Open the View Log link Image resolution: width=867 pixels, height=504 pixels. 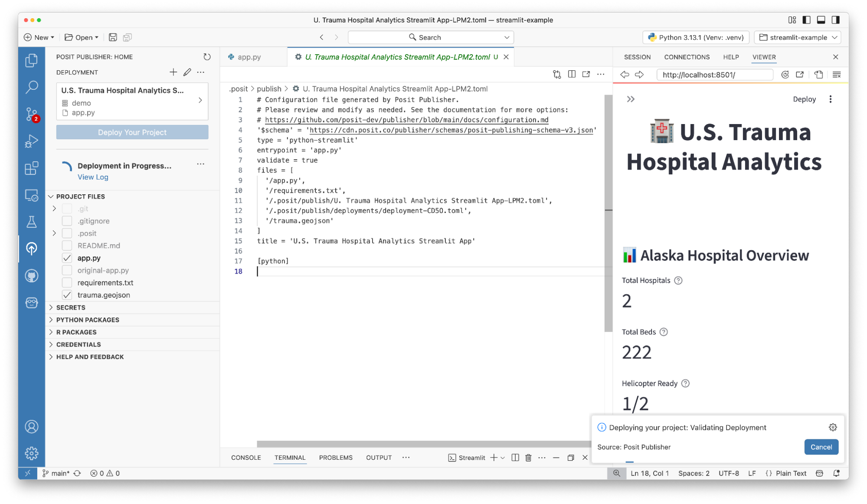tap(93, 177)
